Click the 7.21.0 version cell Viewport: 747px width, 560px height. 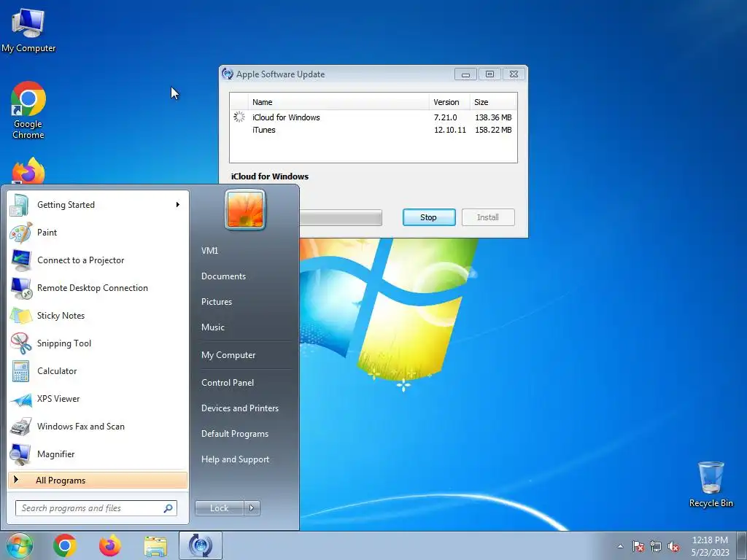click(x=446, y=117)
